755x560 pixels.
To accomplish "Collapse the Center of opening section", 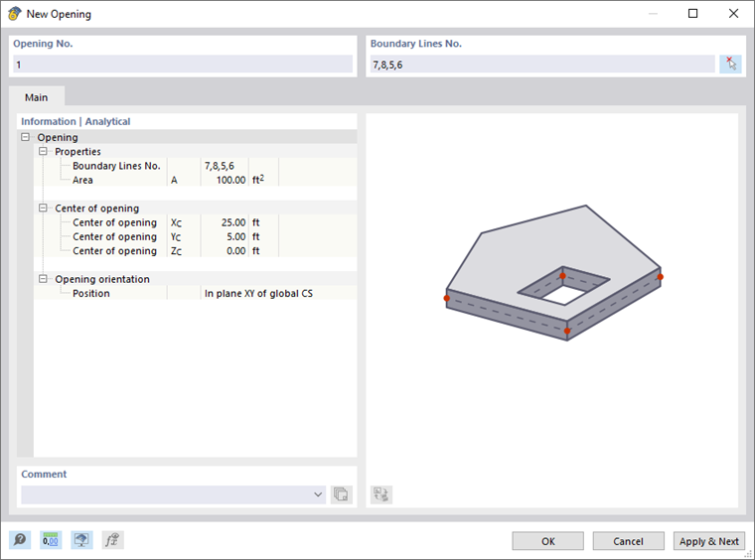I will point(43,208).
